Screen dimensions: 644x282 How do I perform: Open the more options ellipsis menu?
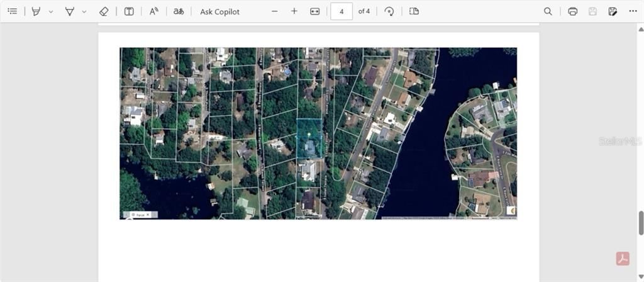[x=633, y=11]
